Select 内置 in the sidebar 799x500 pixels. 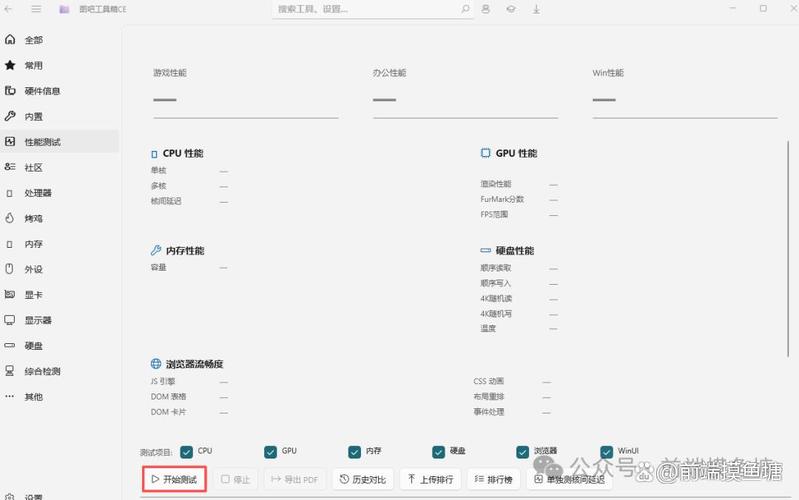click(x=60, y=116)
